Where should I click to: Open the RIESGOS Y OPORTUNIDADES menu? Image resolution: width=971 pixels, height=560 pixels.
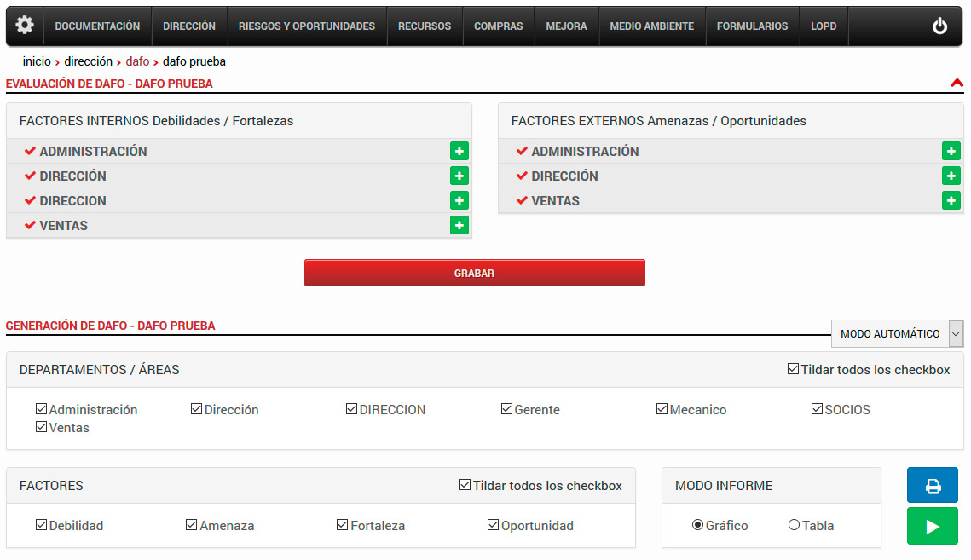(307, 26)
